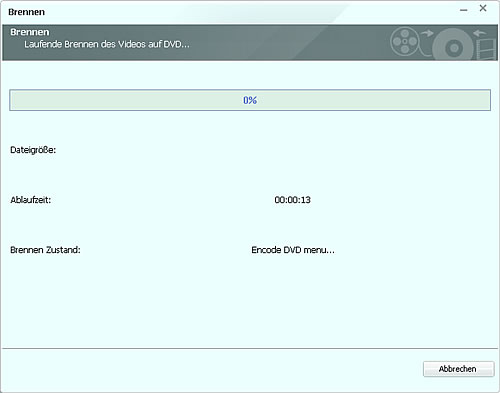Click the bold Brennen header heading

(30, 32)
